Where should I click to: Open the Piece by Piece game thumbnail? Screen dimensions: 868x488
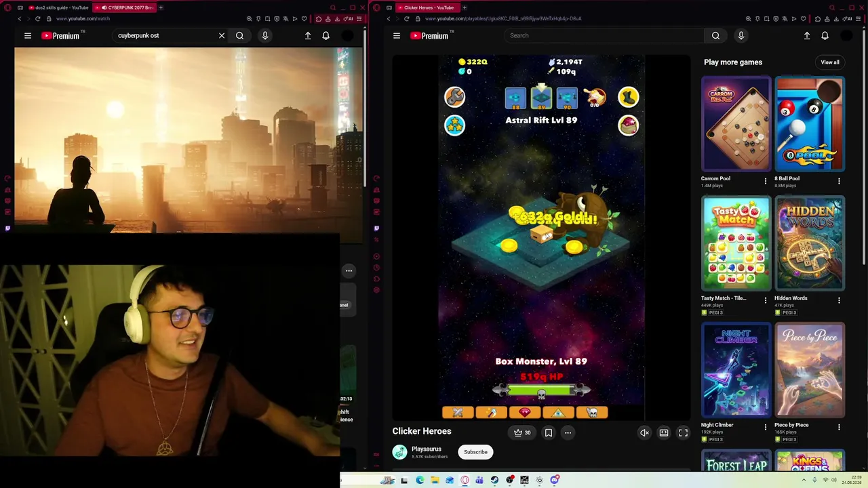(810, 370)
